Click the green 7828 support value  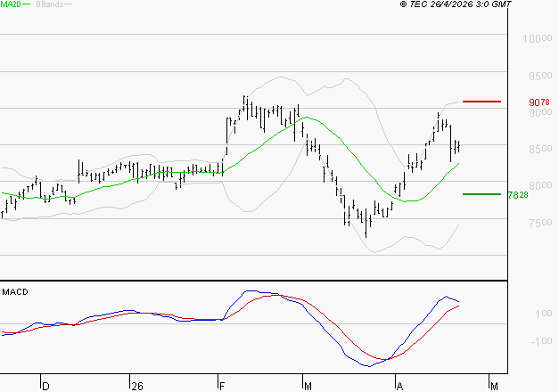pyautogui.click(x=518, y=195)
